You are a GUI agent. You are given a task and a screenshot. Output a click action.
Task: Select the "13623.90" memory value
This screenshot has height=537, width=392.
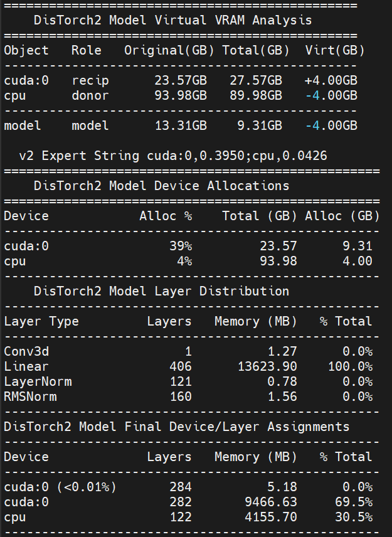pos(267,366)
